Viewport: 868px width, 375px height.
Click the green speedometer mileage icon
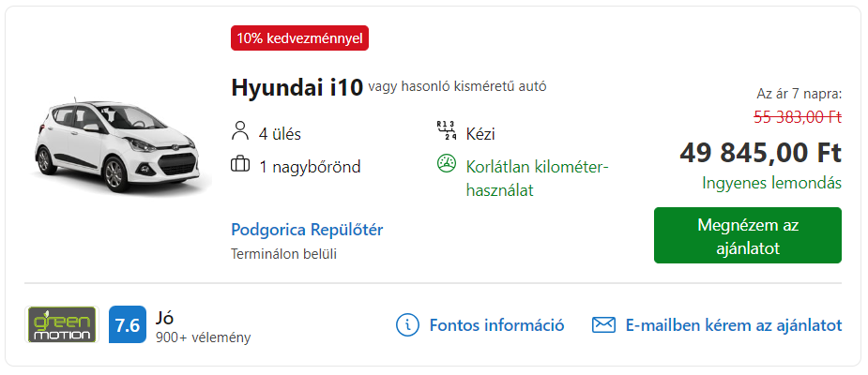point(446,164)
